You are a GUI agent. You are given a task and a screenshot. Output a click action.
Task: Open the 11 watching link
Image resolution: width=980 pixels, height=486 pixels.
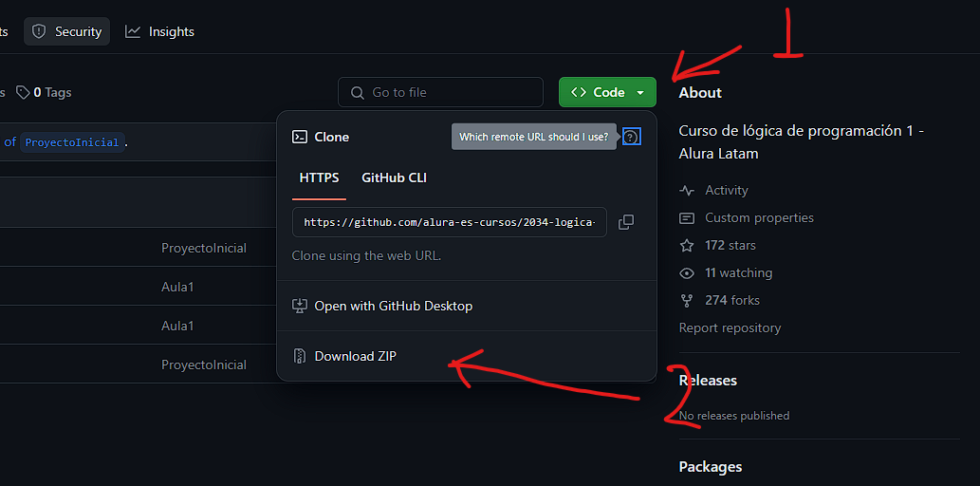pos(738,272)
